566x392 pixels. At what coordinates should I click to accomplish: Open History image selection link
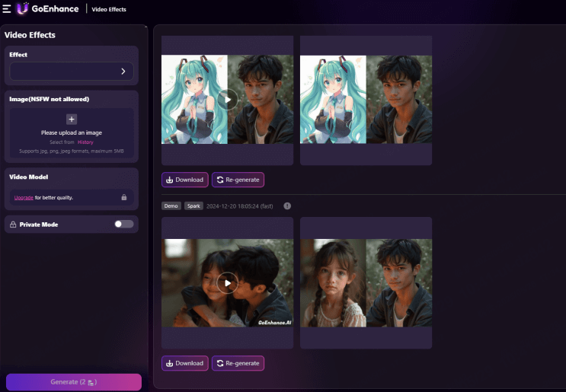click(x=85, y=142)
